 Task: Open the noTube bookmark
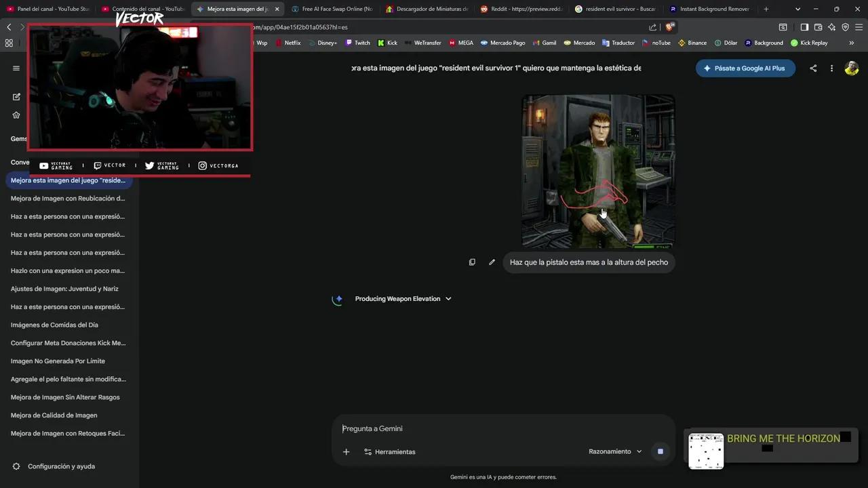click(x=656, y=43)
